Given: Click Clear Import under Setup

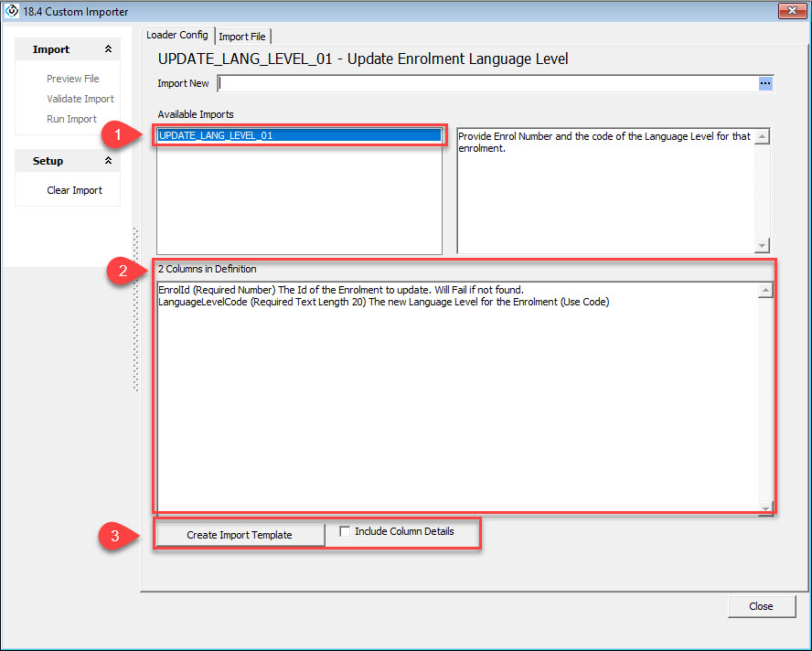Looking at the screenshot, I should tap(74, 190).
